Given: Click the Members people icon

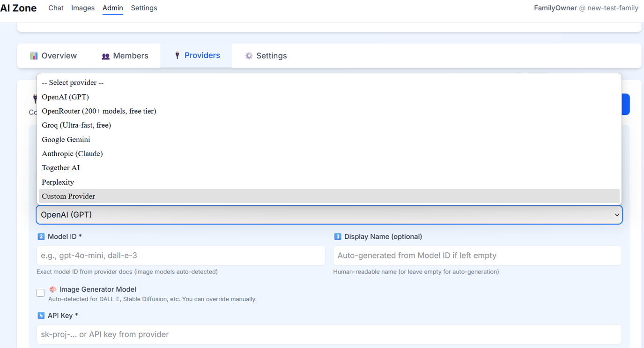Looking at the screenshot, I should 106,56.
